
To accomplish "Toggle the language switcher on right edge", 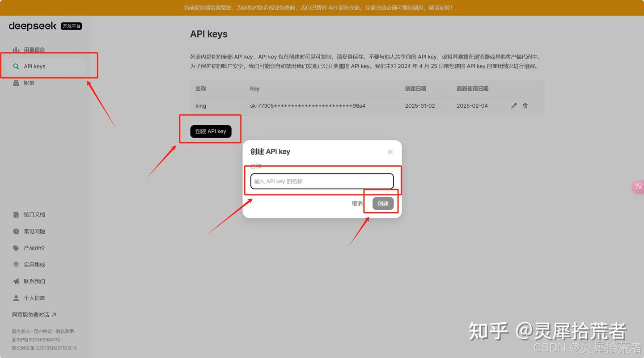I will [638, 186].
